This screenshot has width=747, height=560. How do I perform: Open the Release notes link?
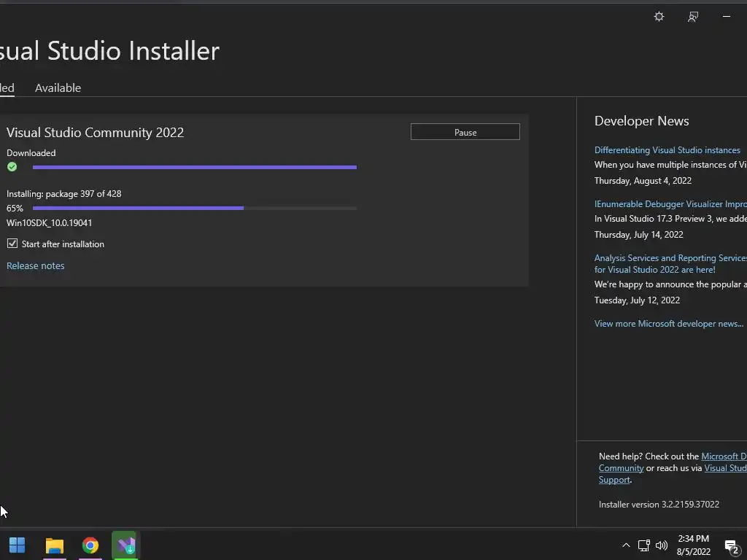(35, 265)
